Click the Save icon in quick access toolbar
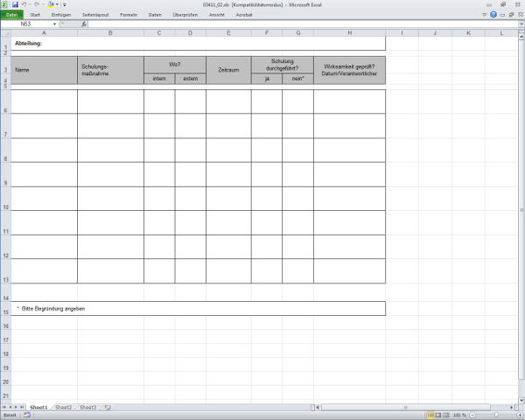The image size is (525, 420). [x=15, y=4]
